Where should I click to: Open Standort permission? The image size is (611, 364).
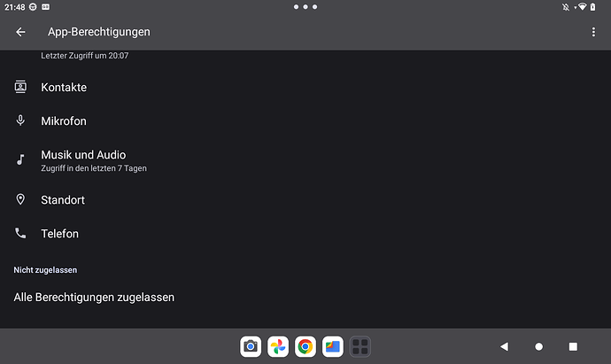305,200
